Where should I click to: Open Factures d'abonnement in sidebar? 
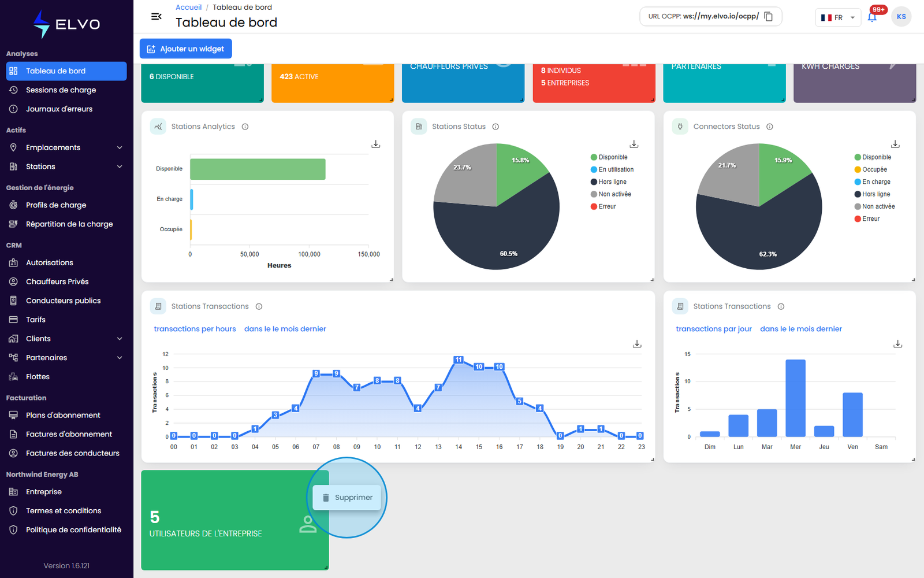click(x=66, y=435)
